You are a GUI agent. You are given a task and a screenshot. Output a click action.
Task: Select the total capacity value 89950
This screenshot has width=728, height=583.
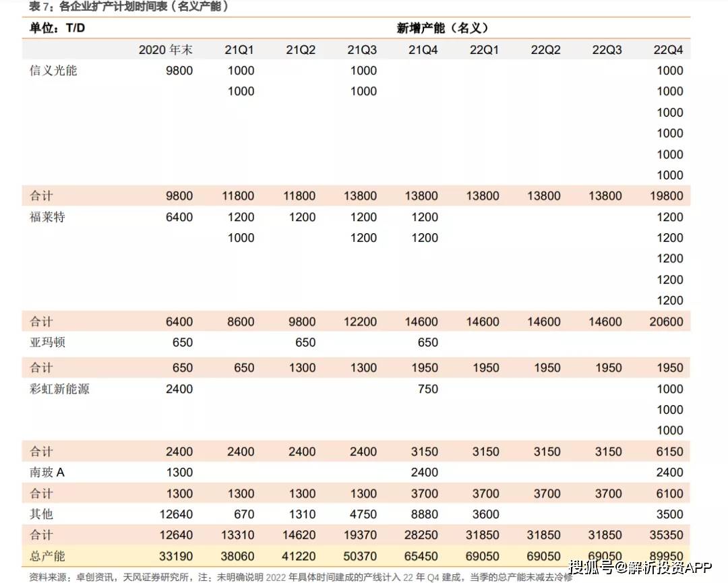tap(666, 557)
